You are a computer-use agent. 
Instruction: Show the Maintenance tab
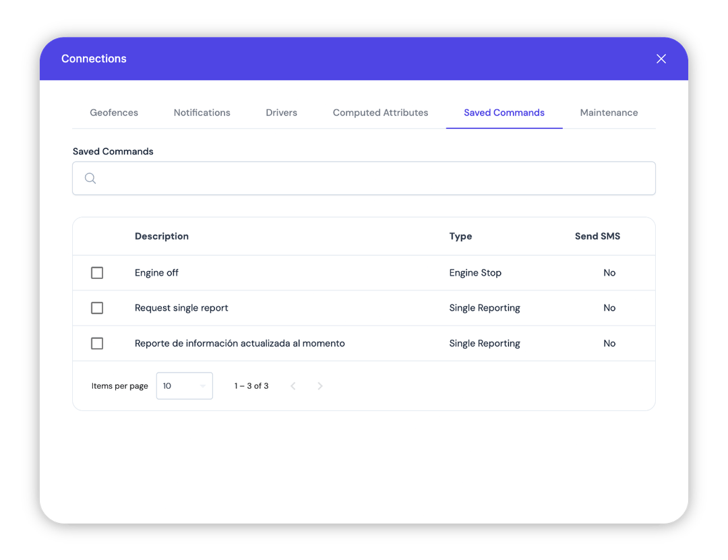click(609, 113)
